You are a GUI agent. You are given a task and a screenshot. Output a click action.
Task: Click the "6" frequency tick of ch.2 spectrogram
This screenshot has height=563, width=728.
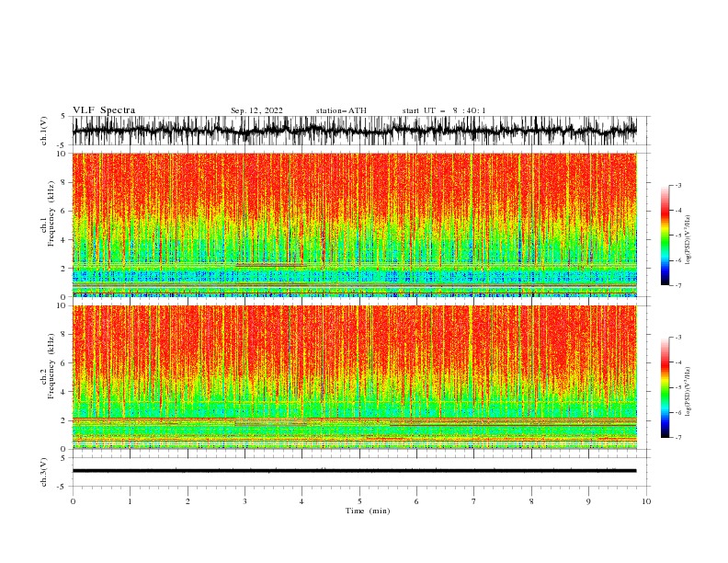[64, 363]
